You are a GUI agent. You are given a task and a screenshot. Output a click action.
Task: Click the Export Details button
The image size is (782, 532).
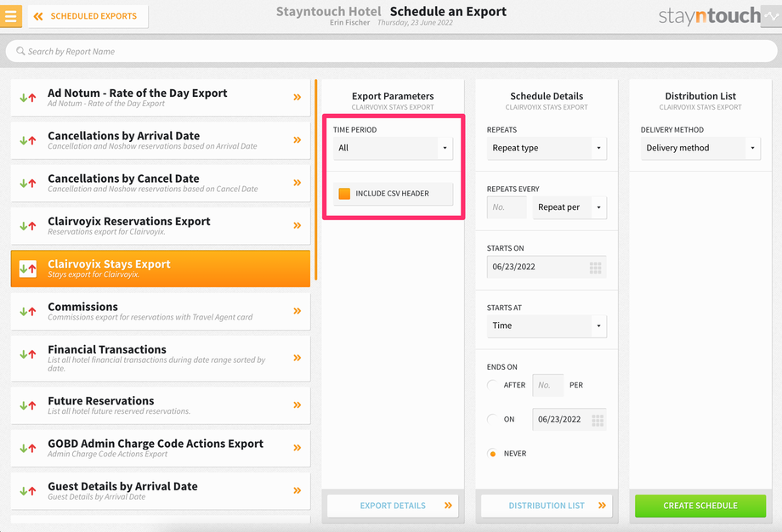click(393, 506)
